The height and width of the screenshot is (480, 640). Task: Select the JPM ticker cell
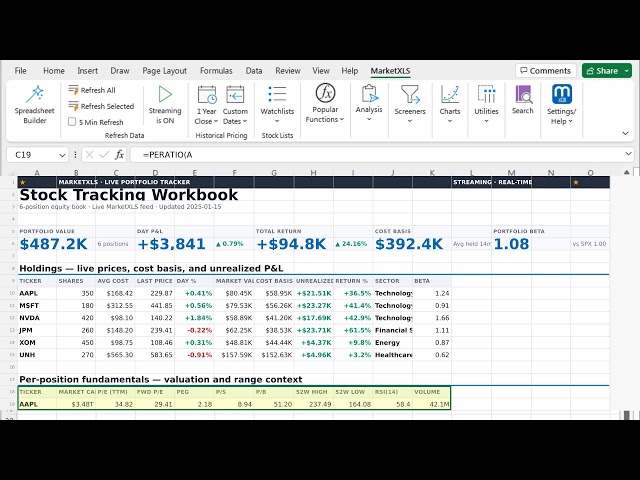coord(37,330)
